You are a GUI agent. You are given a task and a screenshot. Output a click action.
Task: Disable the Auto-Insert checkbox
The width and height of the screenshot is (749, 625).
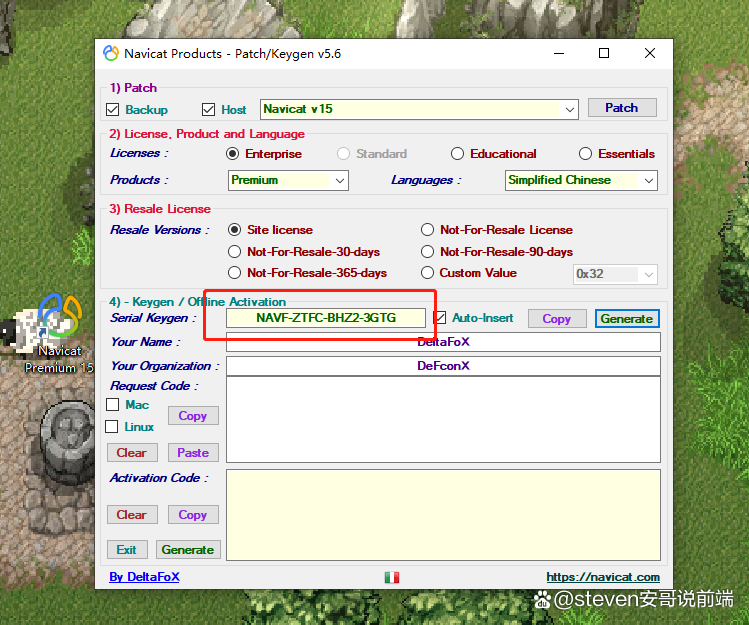click(x=440, y=318)
